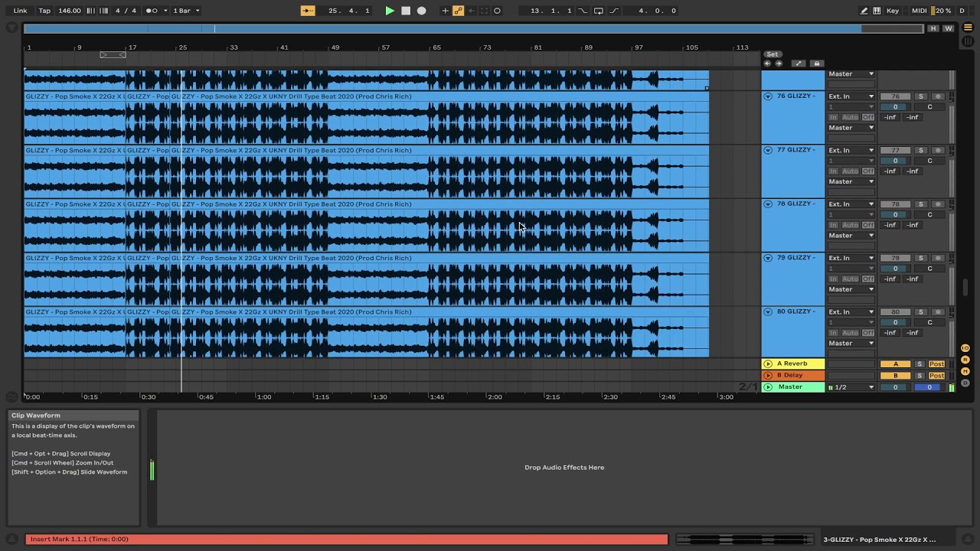980x551 pixels.
Task: Toggle Automation Mode button
Action: tap(798, 64)
